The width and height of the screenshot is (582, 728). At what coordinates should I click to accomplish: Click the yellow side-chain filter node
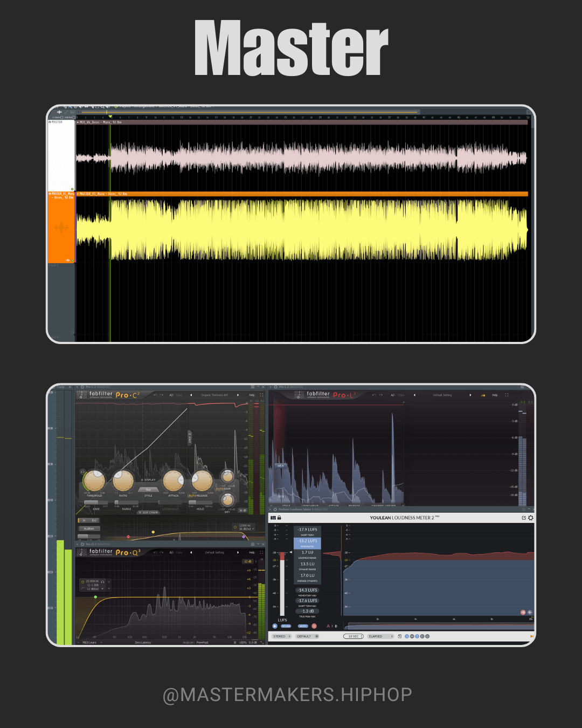(x=153, y=532)
